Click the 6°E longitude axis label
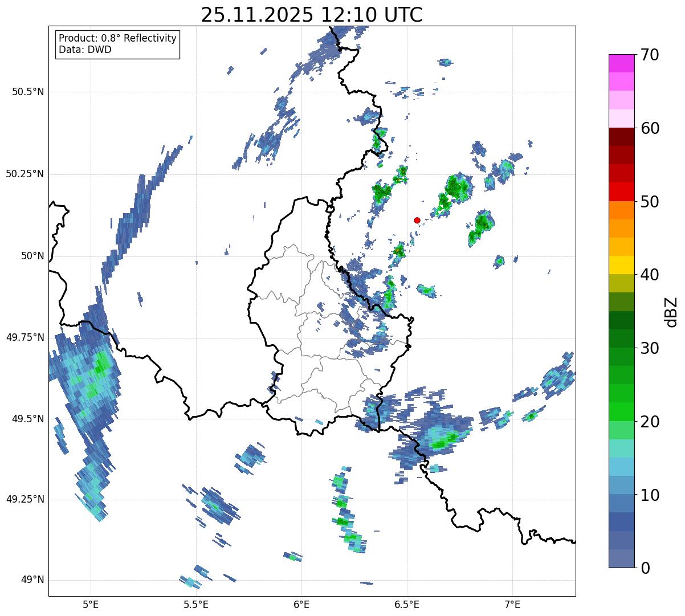685x616 pixels. [x=301, y=603]
